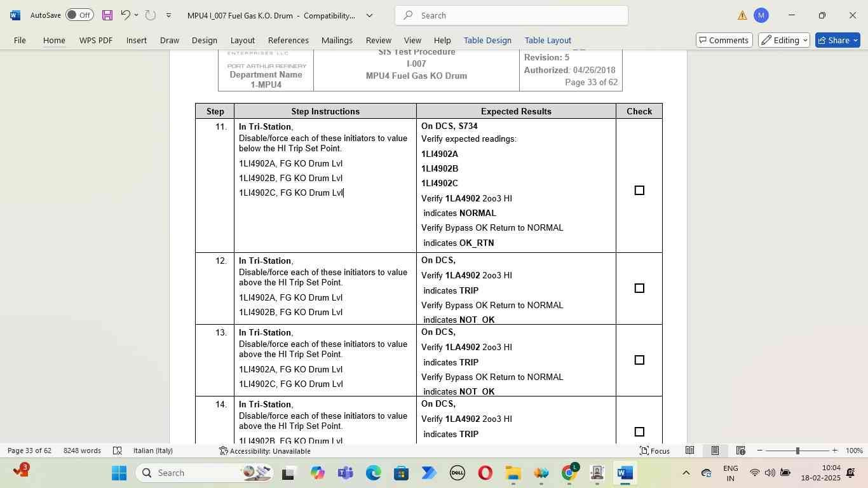
Task: Click the Comments button
Action: click(724, 40)
